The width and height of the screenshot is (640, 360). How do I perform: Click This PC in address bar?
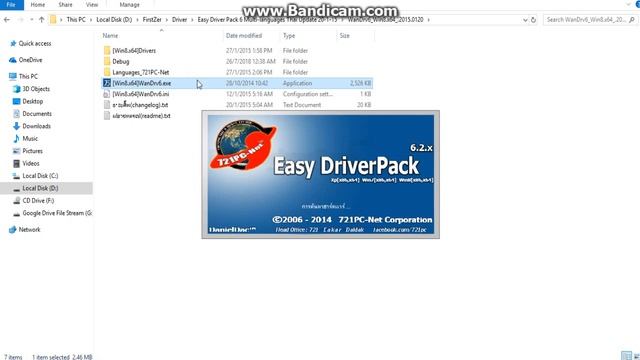[76, 20]
